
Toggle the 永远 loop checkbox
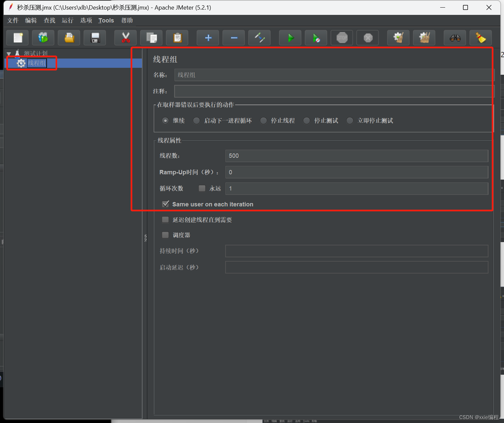(202, 188)
